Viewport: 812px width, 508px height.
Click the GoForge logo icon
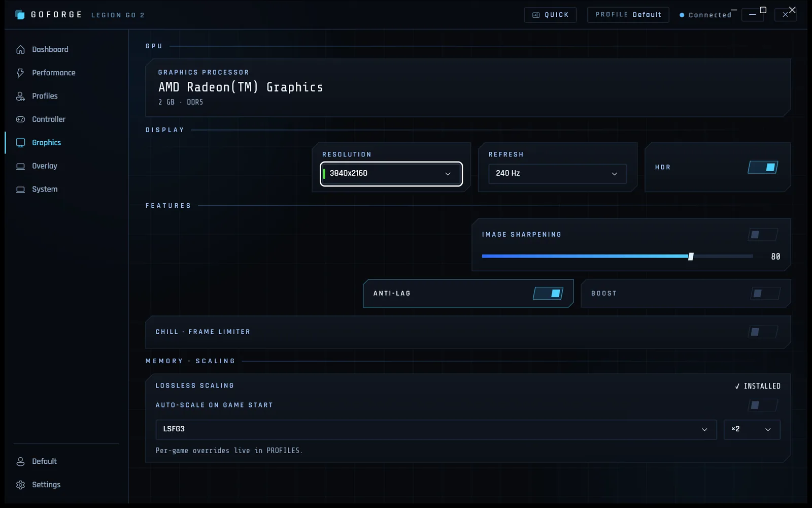pyautogui.click(x=20, y=15)
